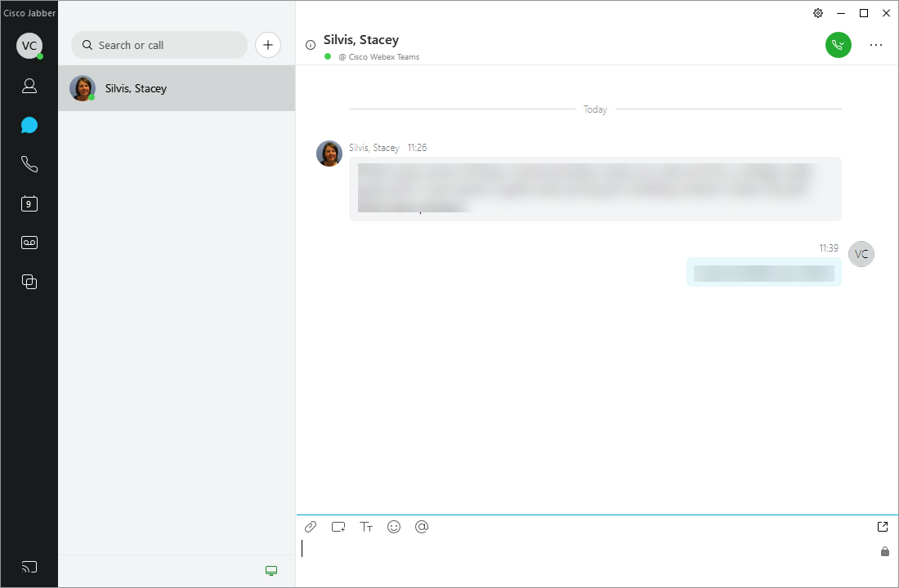
Task: Attach a file using the paperclip icon
Action: coord(310,526)
